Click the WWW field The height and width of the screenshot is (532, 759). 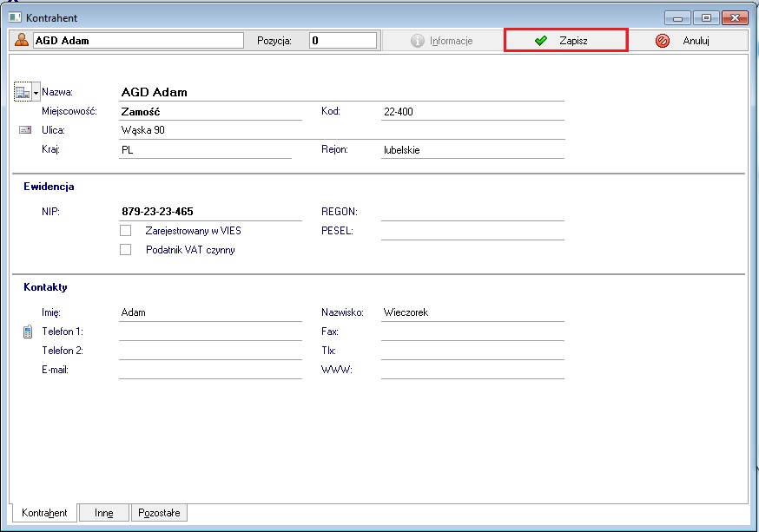pyautogui.click(x=473, y=370)
